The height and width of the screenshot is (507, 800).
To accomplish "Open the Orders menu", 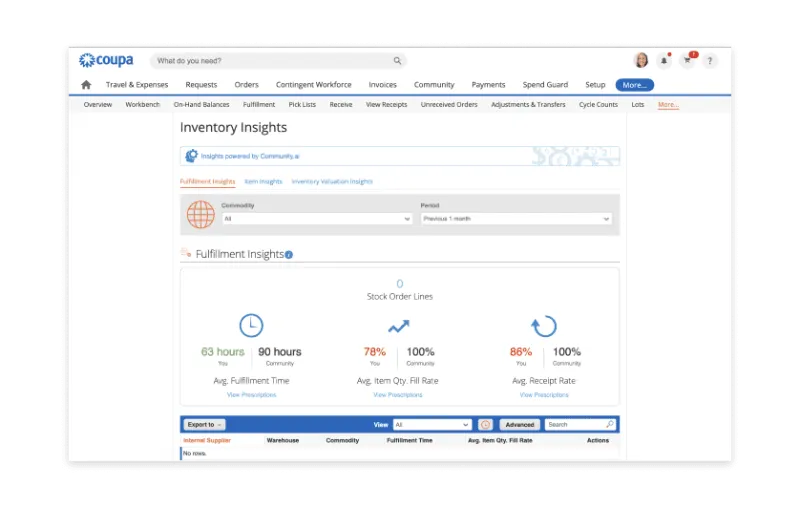I will pos(246,85).
